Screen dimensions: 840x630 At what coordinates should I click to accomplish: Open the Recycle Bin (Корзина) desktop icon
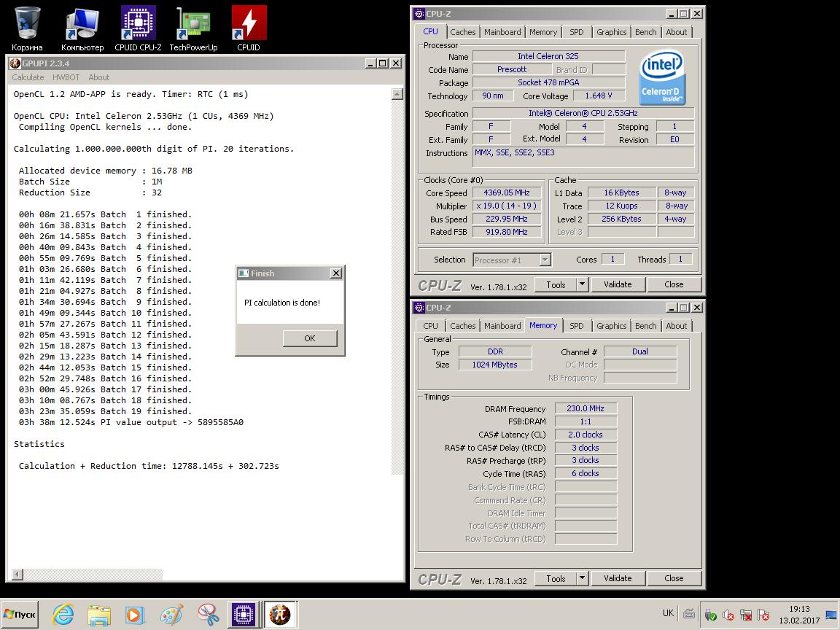[x=27, y=28]
